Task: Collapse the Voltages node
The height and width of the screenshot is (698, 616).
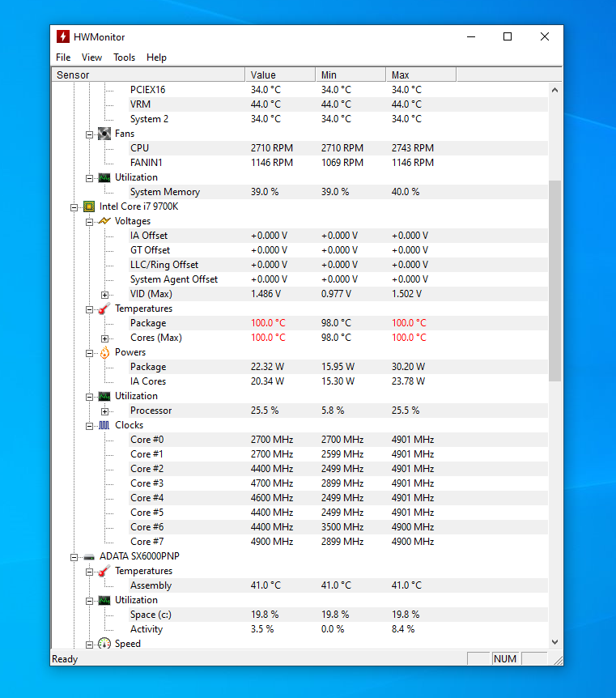Action: tap(90, 222)
